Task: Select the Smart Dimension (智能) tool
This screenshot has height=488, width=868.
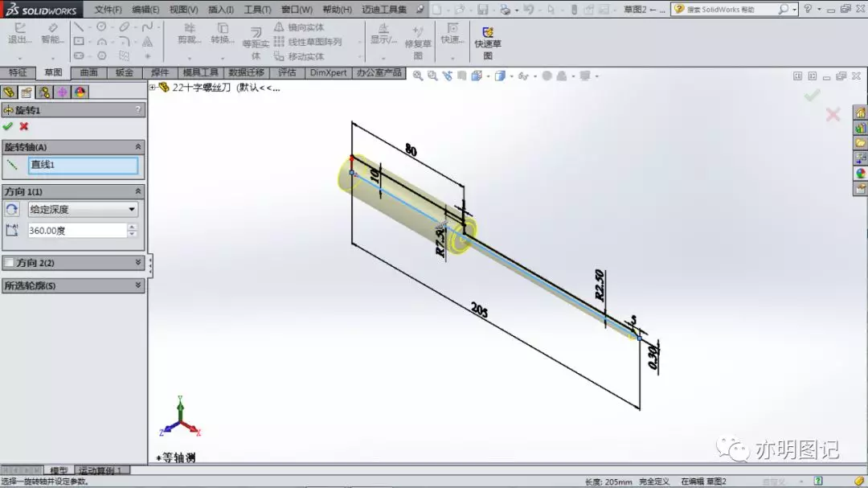Action: (x=52, y=33)
